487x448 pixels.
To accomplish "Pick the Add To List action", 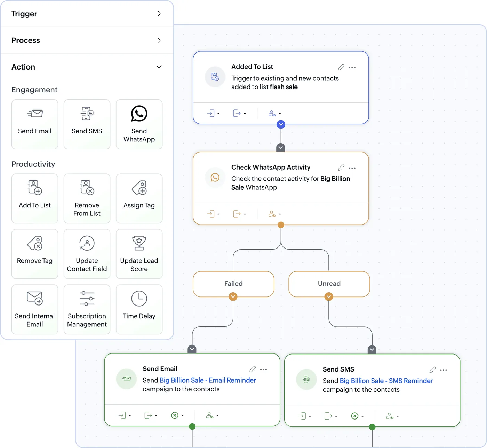I will [x=35, y=198].
